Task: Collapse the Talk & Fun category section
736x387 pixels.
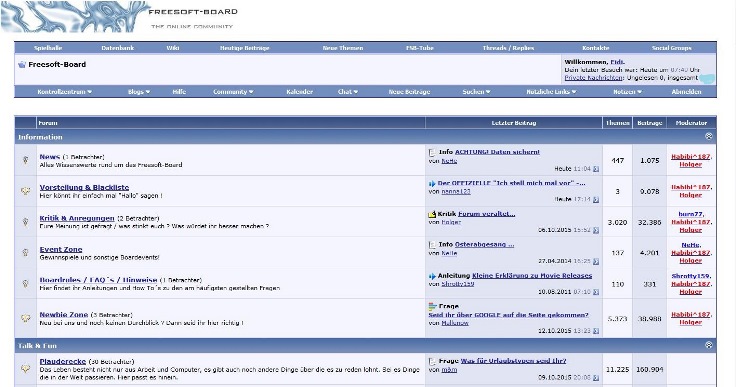Action: (x=709, y=345)
